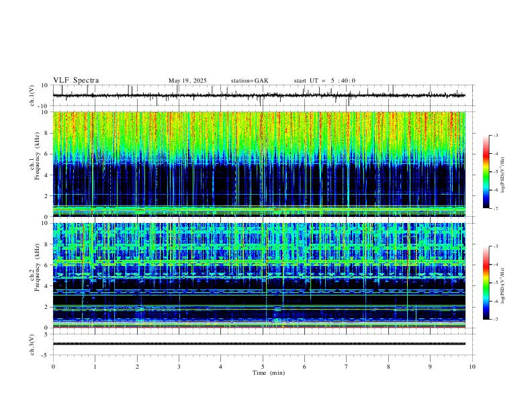Click the 'ch.1(V)' waveform axis label
This screenshot has height=411, width=532.
pos(32,95)
